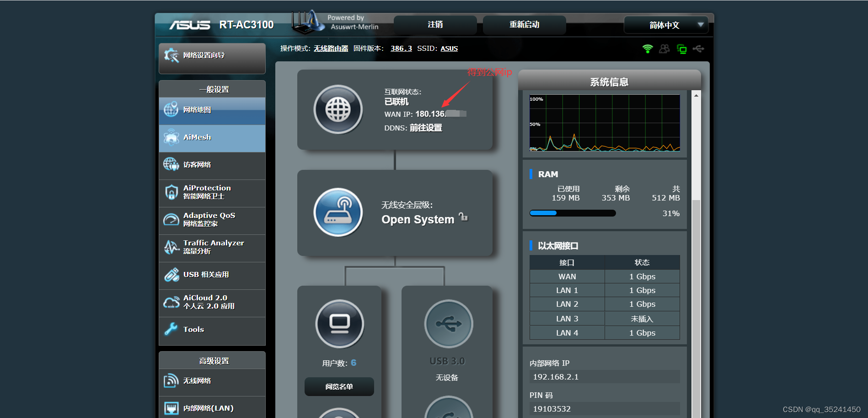This screenshot has width=868, height=418.
Task: Click scrollbar up arrow in system info
Action: pos(696,95)
